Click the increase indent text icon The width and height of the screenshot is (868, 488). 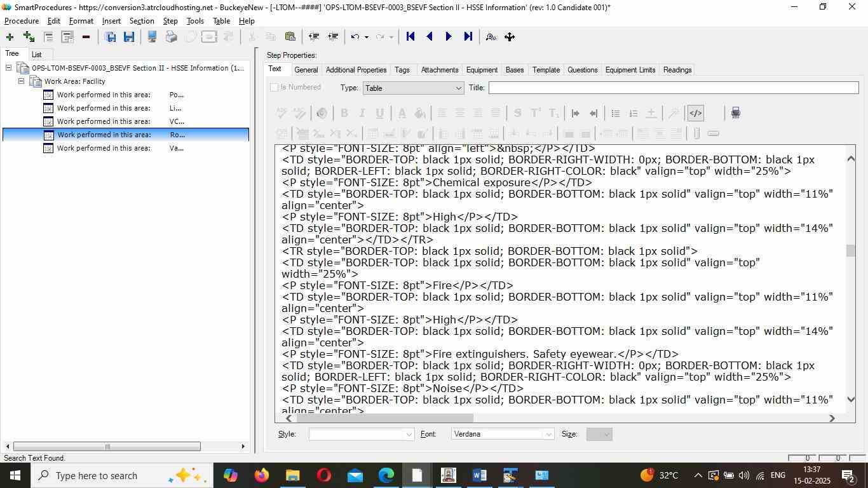point(576,113)
